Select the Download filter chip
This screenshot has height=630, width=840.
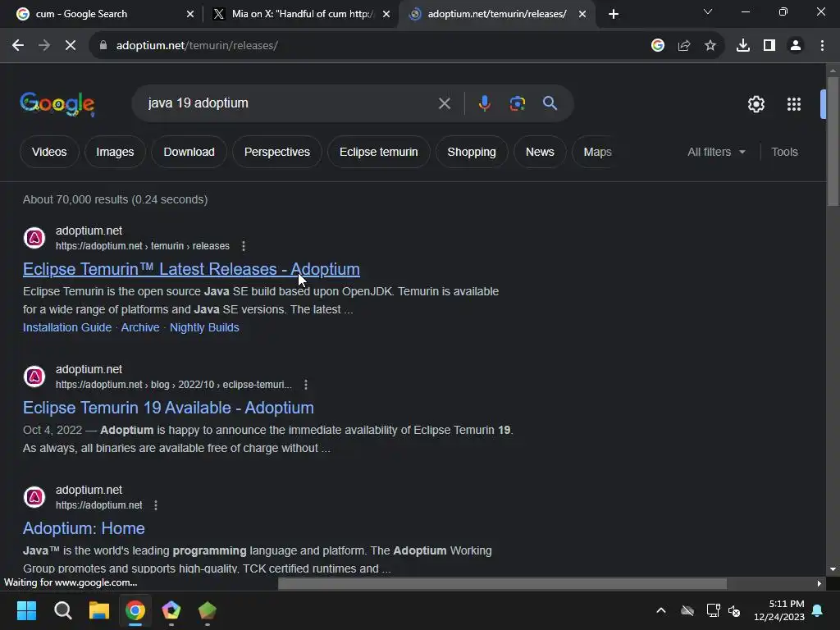[x=189, y=152]
